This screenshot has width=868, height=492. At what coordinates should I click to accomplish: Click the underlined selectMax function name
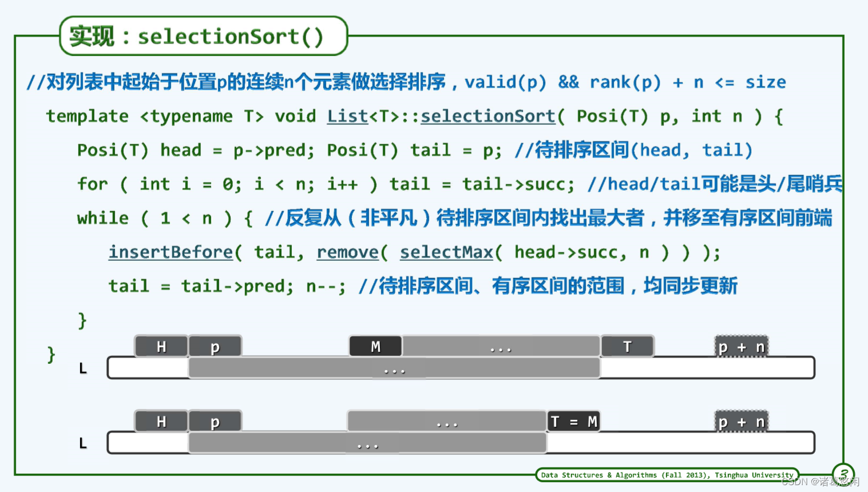point(446,252)
